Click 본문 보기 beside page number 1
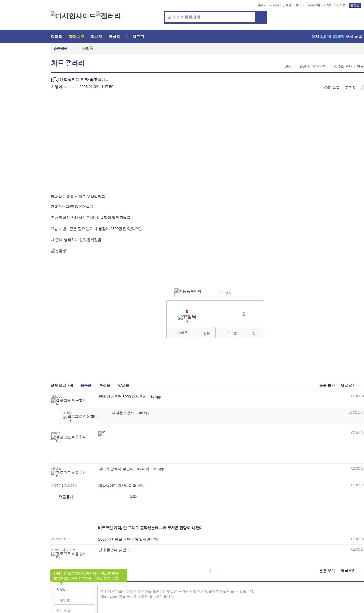The height and width of the screenshot is (613, 364). 327,571
